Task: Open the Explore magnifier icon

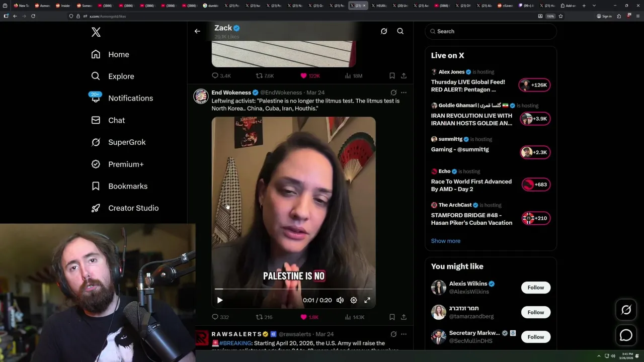Action: 96,76
